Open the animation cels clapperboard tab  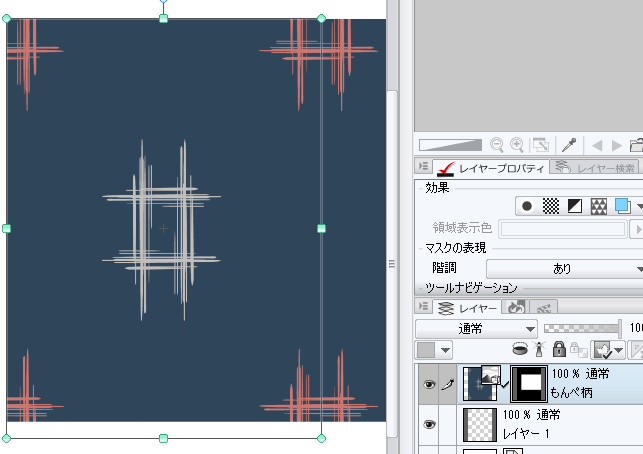[x=543, y=308]
